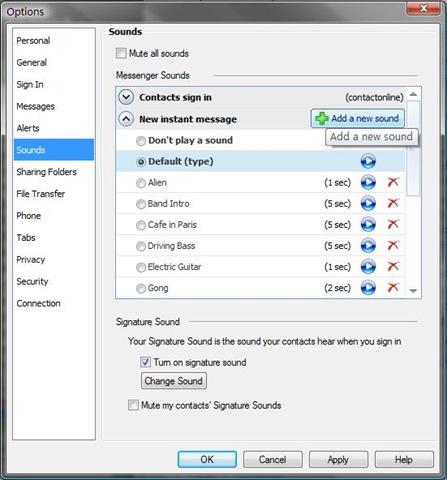Select the Driving Bass radio button

coord(141,246)
